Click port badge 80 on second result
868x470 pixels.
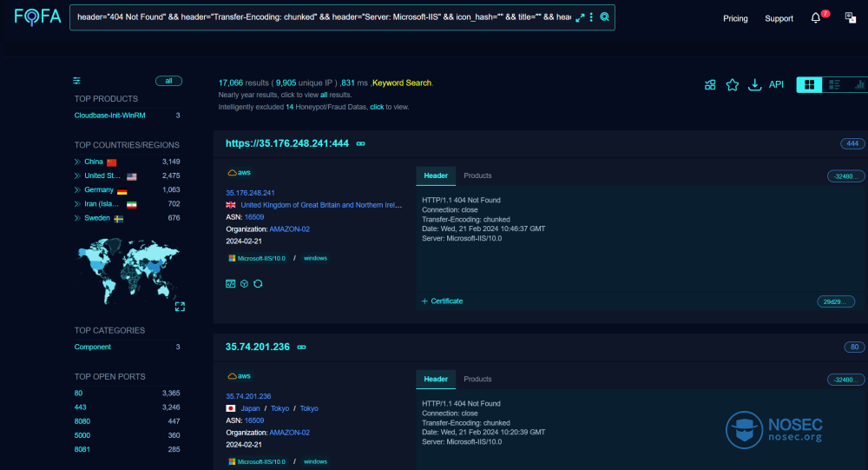[x=854, y=347]
